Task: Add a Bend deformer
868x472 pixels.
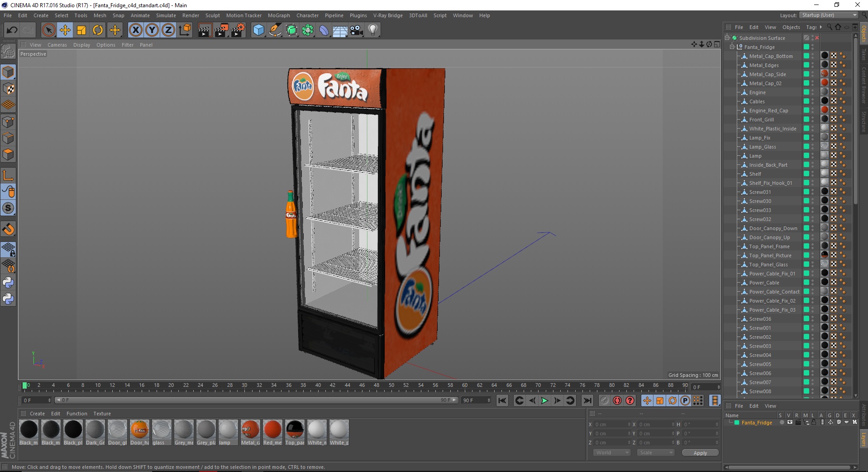Action: coord(324,30)
